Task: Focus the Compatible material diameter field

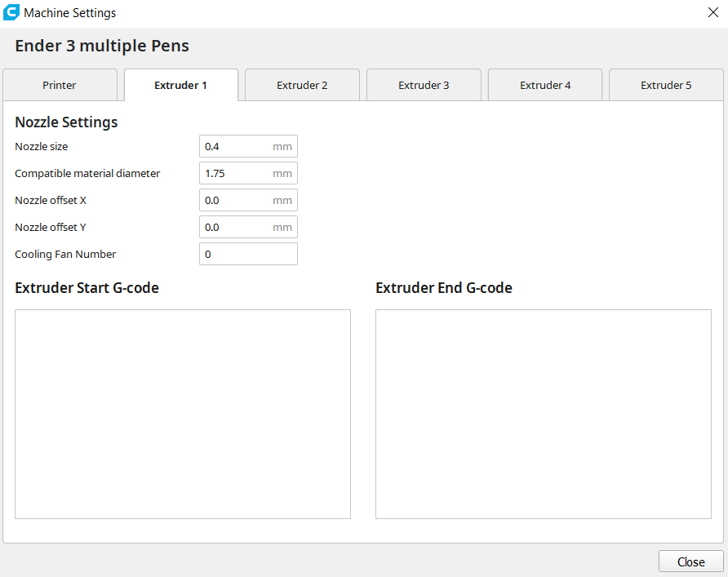Action: (x=237, y=174)
